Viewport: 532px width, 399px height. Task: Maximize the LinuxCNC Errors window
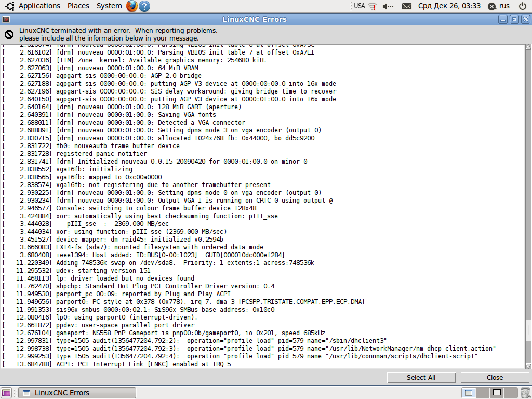tap(514, 19)
